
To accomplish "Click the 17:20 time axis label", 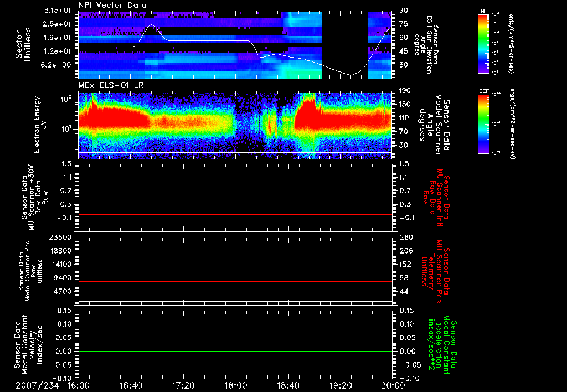I will point(183,386).
